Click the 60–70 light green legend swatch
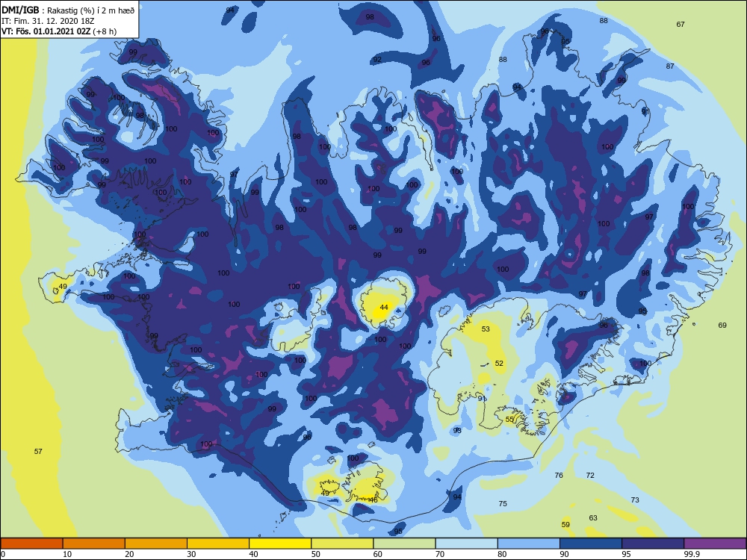Viewport: 747px width, 560px height. [404, 544]
